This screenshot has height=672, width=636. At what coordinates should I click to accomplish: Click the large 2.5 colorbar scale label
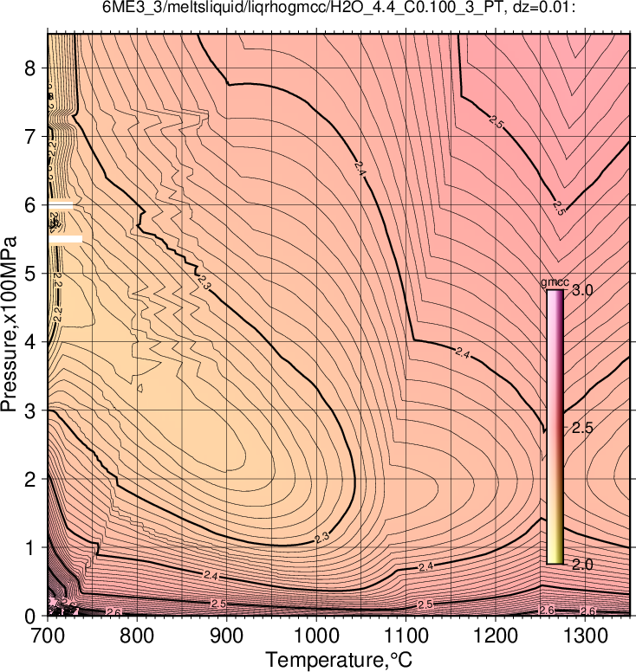coord(582,427)
